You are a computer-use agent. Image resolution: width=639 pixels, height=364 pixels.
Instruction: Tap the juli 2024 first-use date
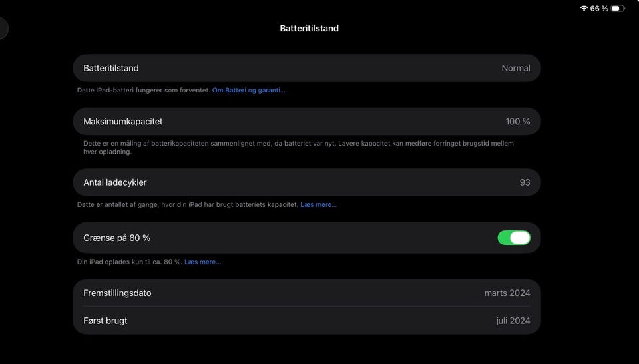pos(513,321)
